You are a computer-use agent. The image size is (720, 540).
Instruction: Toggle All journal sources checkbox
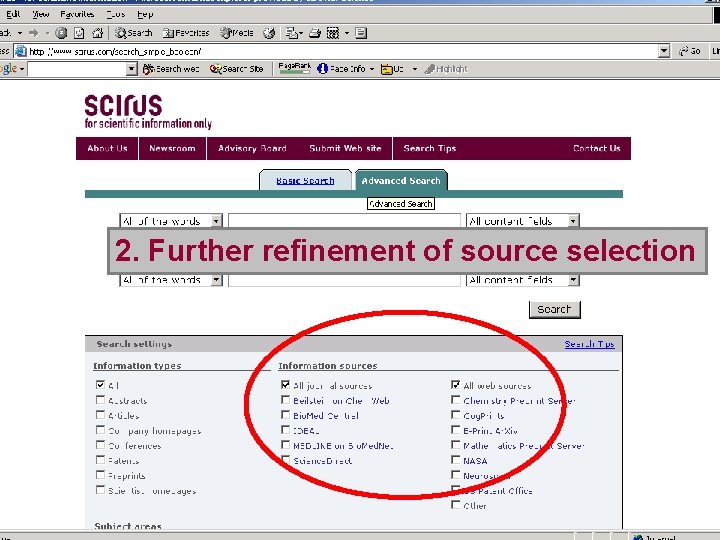[286, 385]
